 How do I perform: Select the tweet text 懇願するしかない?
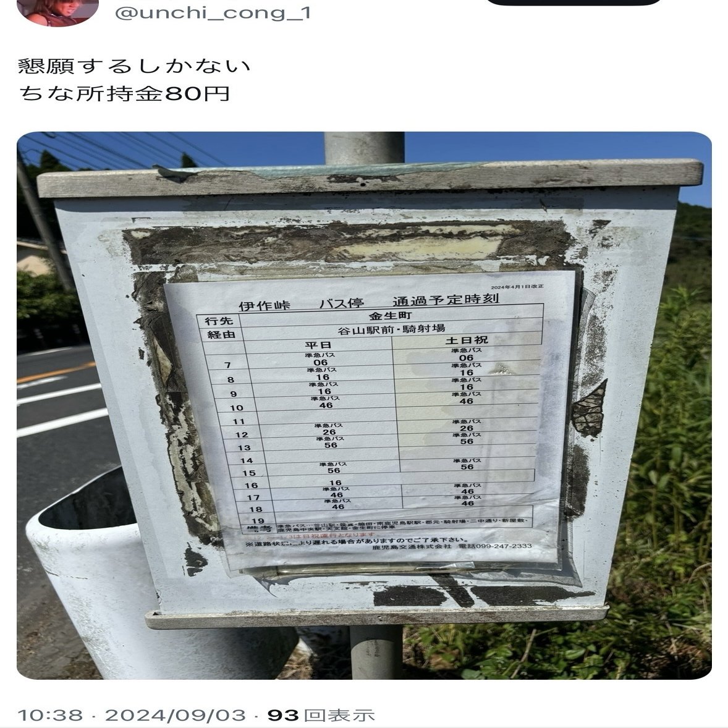coord(133,66)
